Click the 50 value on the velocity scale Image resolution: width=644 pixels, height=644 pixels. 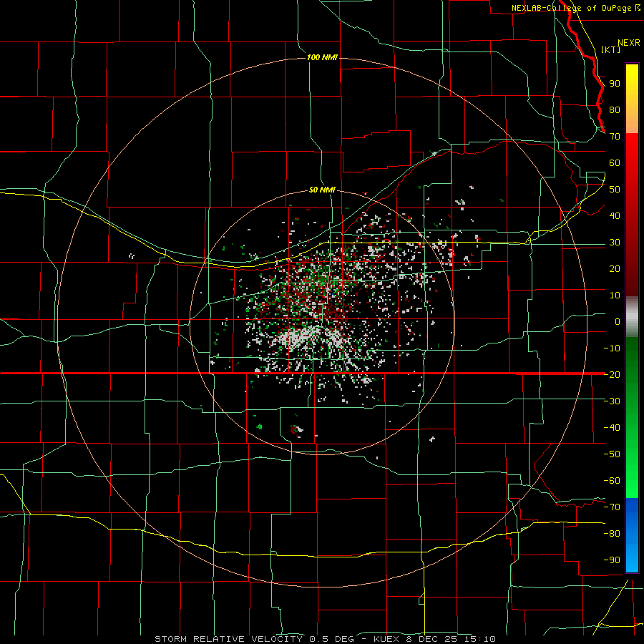coord(615,190)
